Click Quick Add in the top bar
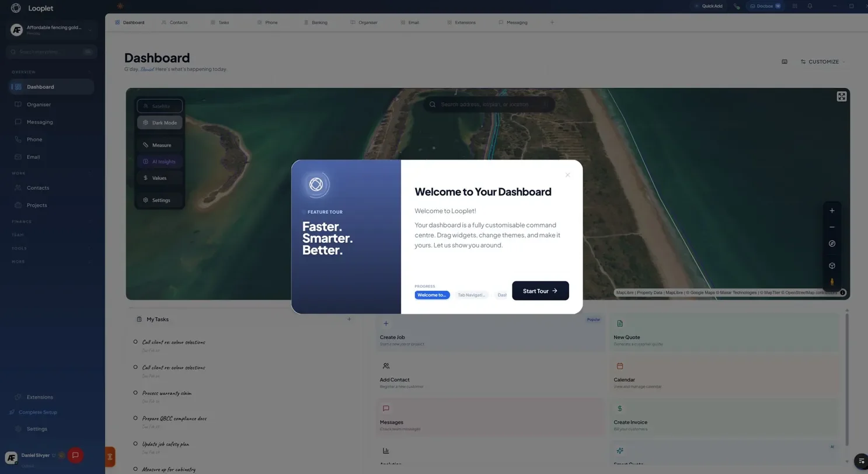 tap(708, 6)
